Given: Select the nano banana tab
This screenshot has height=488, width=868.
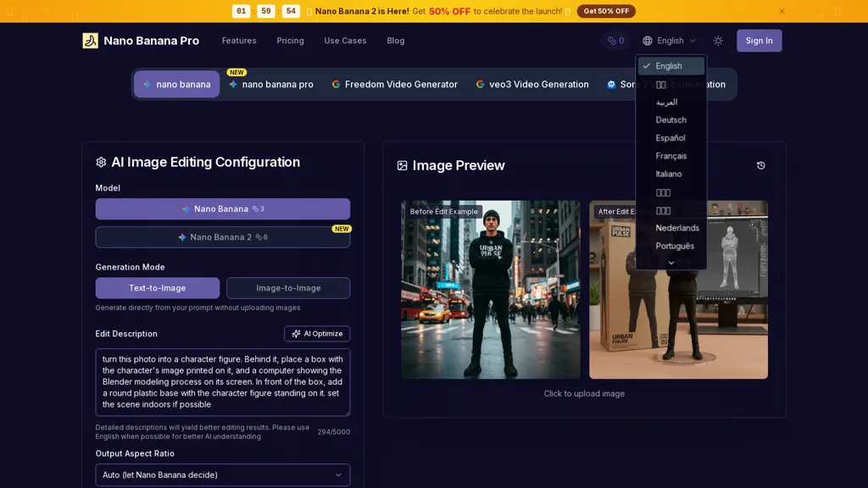Looking at the screenshot, I should point(176,84).
